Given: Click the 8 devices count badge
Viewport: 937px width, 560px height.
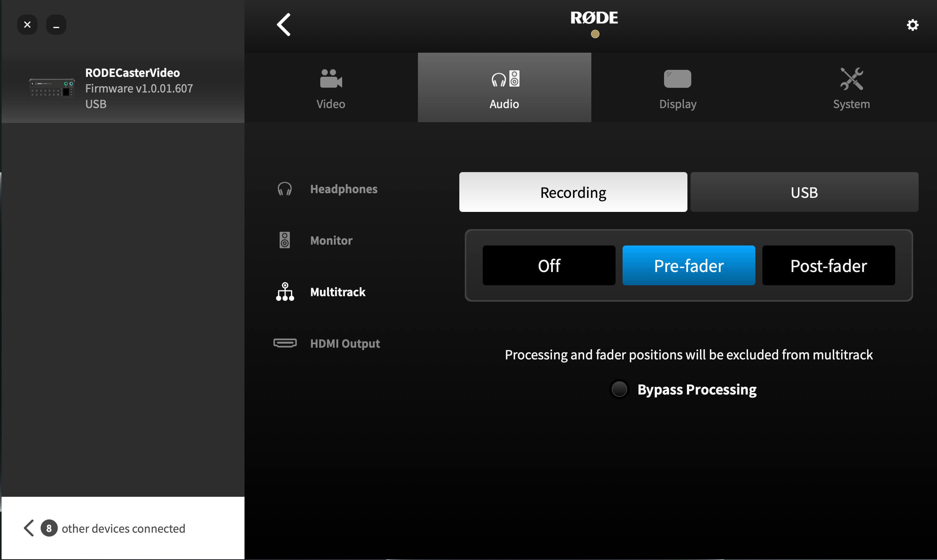Looking at the screenshot, I should (49, 528).
